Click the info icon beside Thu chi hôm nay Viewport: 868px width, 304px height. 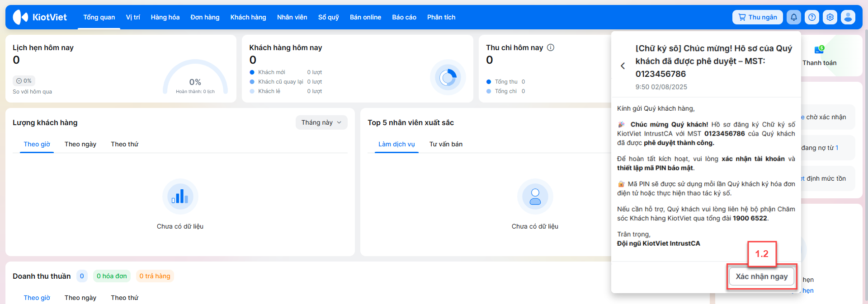551,47
